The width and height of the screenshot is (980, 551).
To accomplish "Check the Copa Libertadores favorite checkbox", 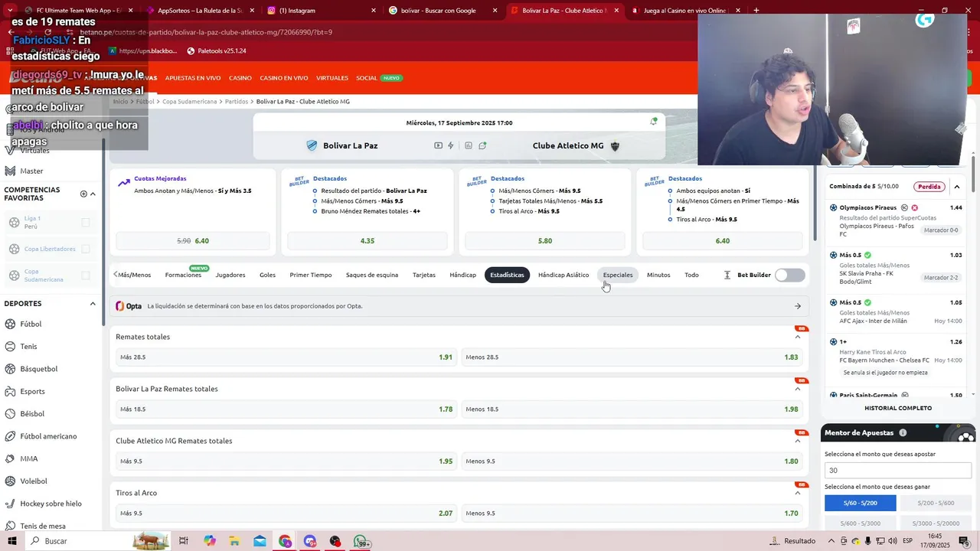I will tap(86, 249).
